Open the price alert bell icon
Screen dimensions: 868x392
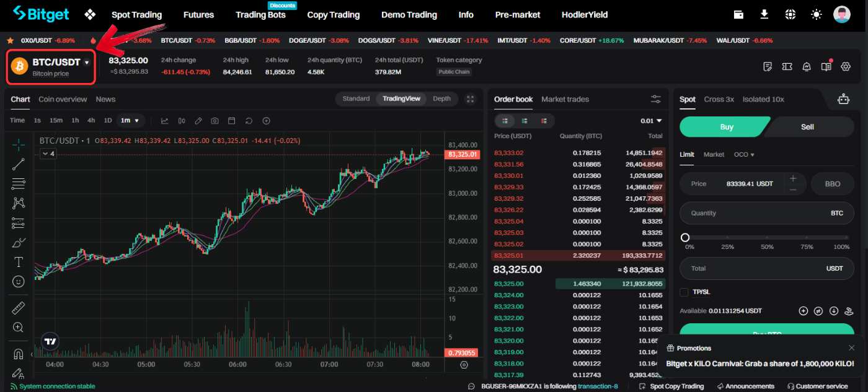tap(807, 66)
